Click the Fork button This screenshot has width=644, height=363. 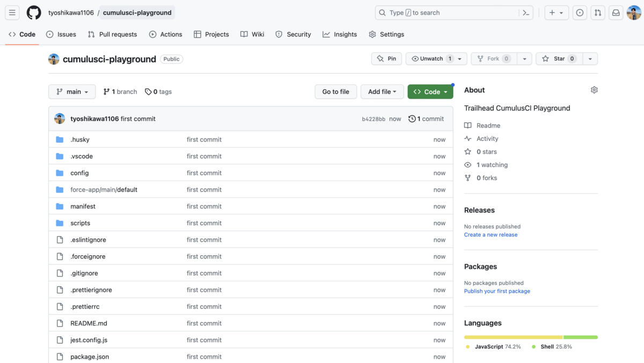point(494,58)
